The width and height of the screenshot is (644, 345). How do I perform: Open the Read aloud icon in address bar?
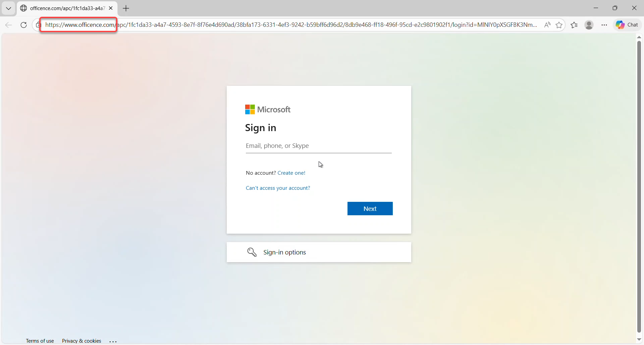tap(547, 25)
